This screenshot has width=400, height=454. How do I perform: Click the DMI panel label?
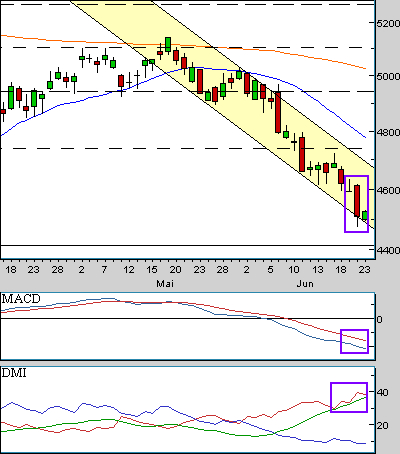14,373
